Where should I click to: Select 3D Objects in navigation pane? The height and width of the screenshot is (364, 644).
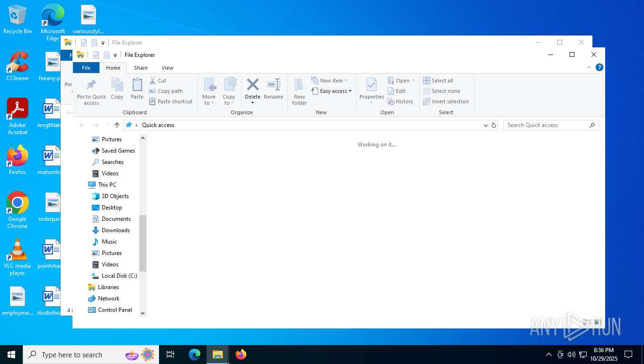[x=110, y=196]
